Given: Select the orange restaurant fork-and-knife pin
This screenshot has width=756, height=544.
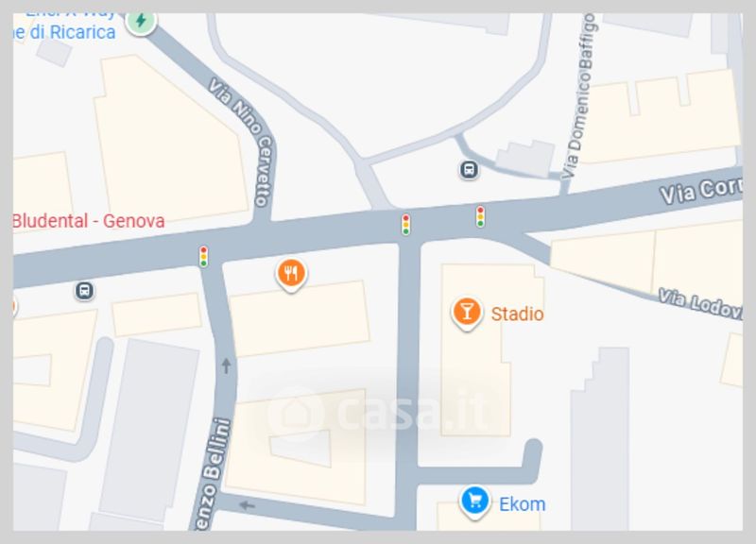Looking at the screenshot, I should click(291, 275).
